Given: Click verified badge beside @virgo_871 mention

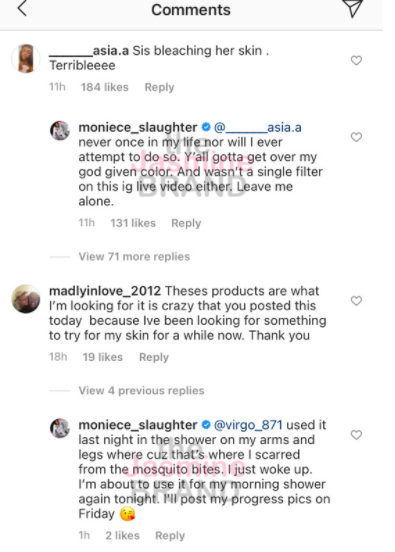Looking at the screenshot, I should tap(206, 425).
